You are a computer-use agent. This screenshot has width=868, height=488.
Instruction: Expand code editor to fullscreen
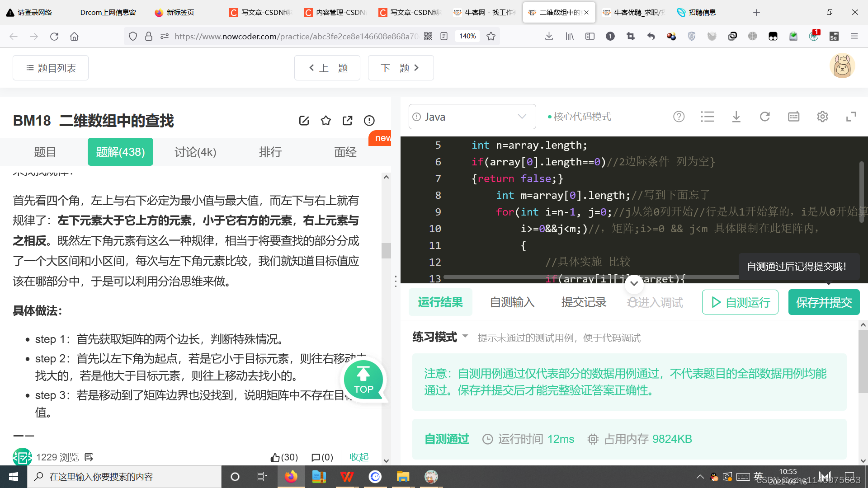coord(852,116)
